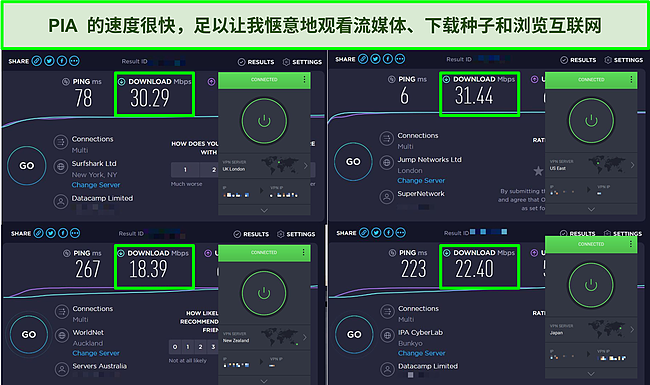Open SETTINGS in Jump Networks London speedtest
The image size is (650, 385).
pos(624,60)
